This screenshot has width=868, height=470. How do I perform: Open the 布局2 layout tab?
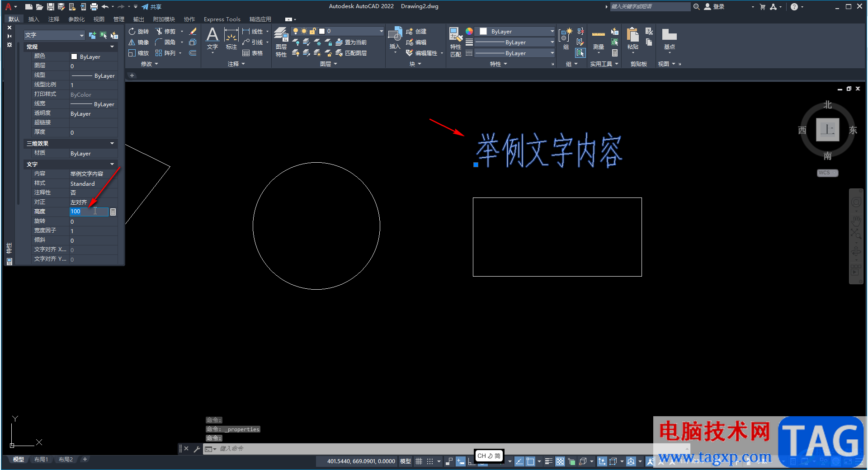[66, 459]
